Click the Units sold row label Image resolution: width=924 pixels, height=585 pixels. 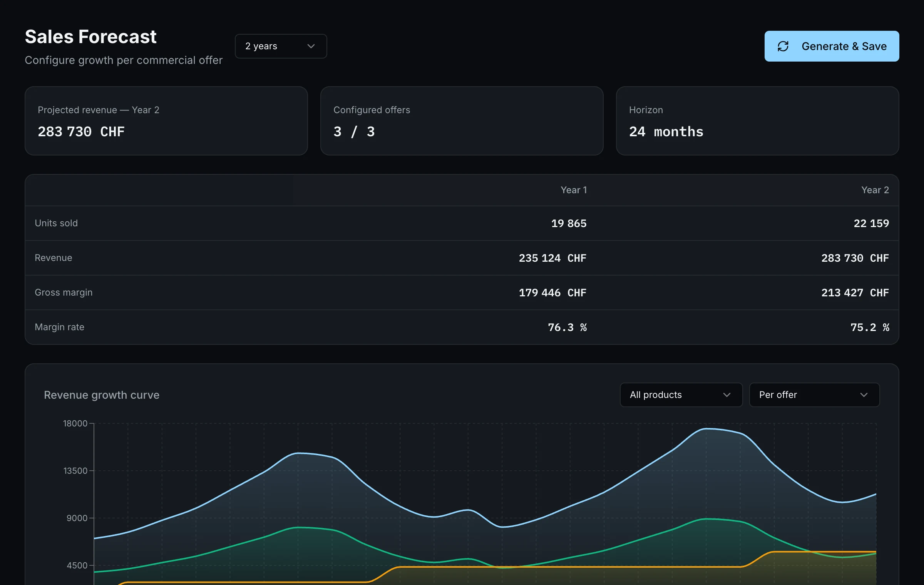[56, 223]
